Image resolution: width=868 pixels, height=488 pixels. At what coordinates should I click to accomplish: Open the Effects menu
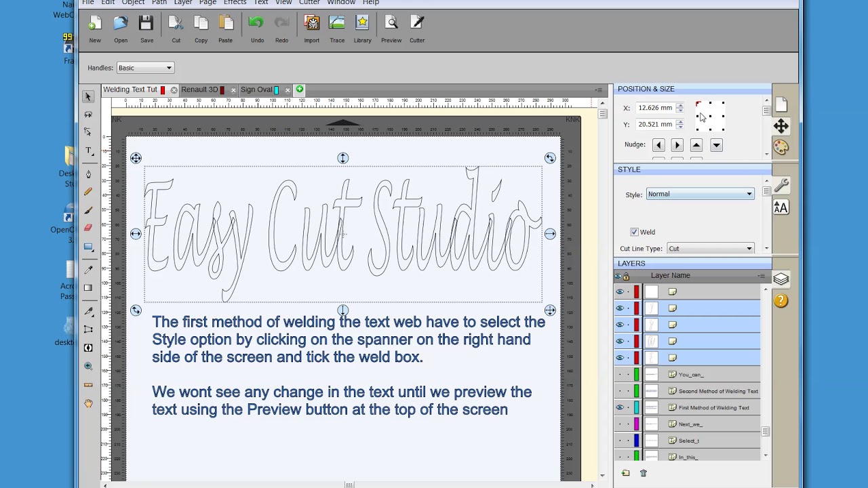[235, 3]
